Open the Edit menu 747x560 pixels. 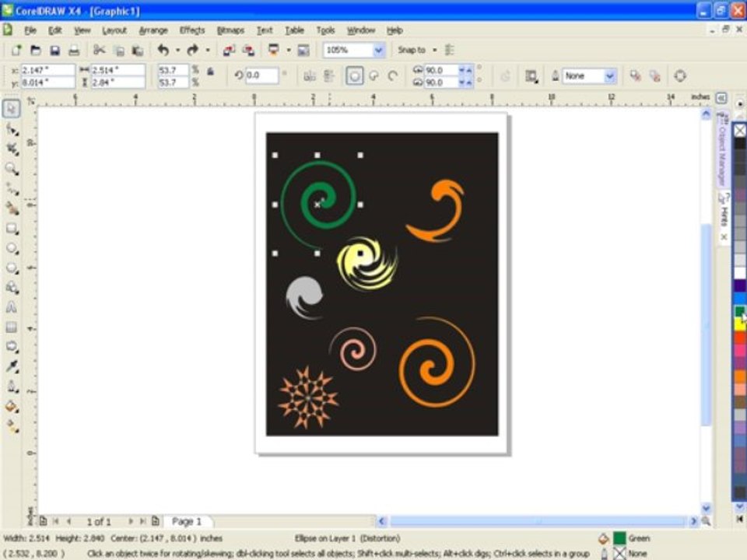pos(54,30)
